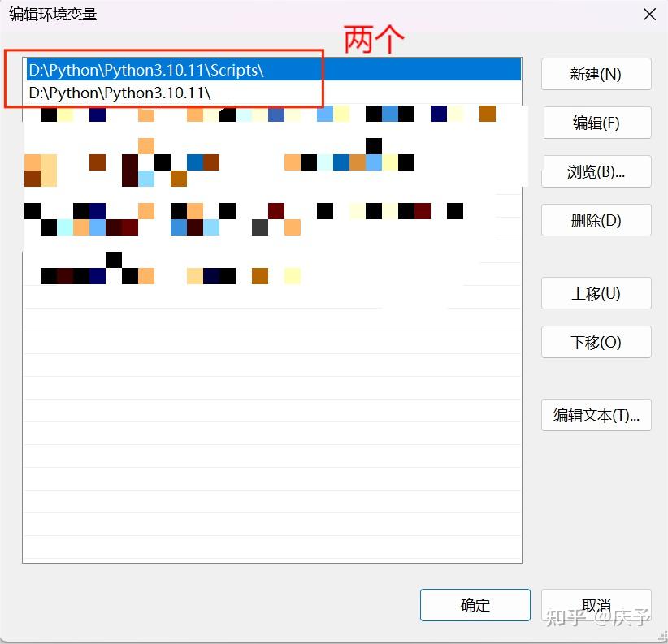Click the 新建(N) button

click(x=596, y=74)
